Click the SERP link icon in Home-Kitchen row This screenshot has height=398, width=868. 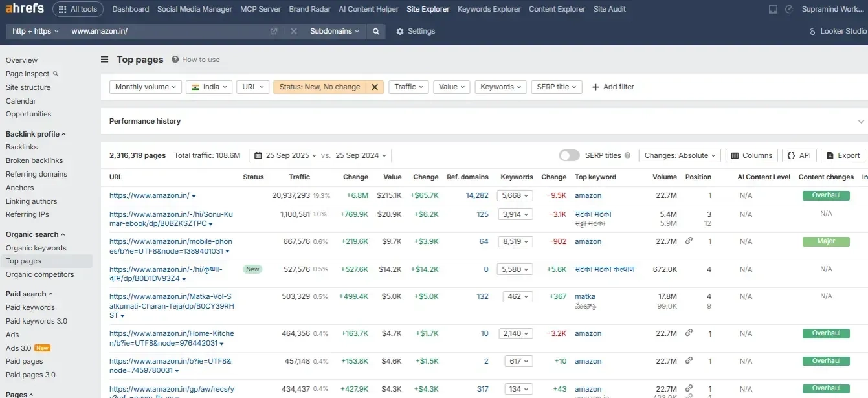pos(689,333)
